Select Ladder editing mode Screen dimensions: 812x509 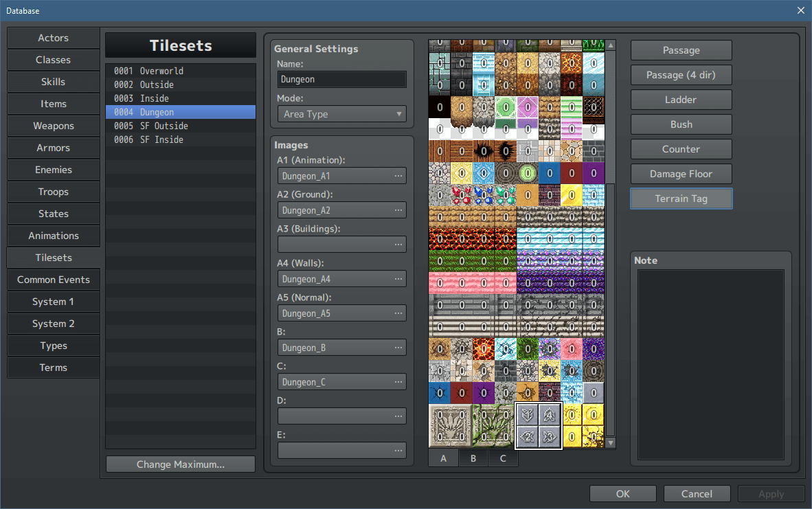click(x=681, y=100)
